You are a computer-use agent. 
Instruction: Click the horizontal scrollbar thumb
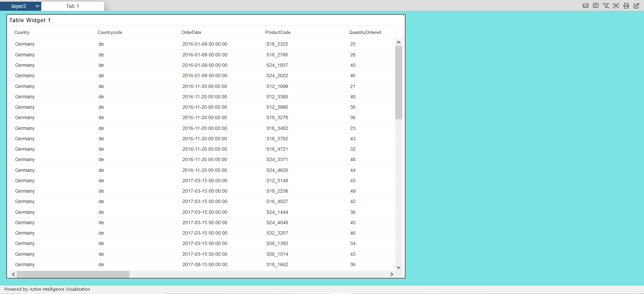pyautogui.click(x=73, y=274)
